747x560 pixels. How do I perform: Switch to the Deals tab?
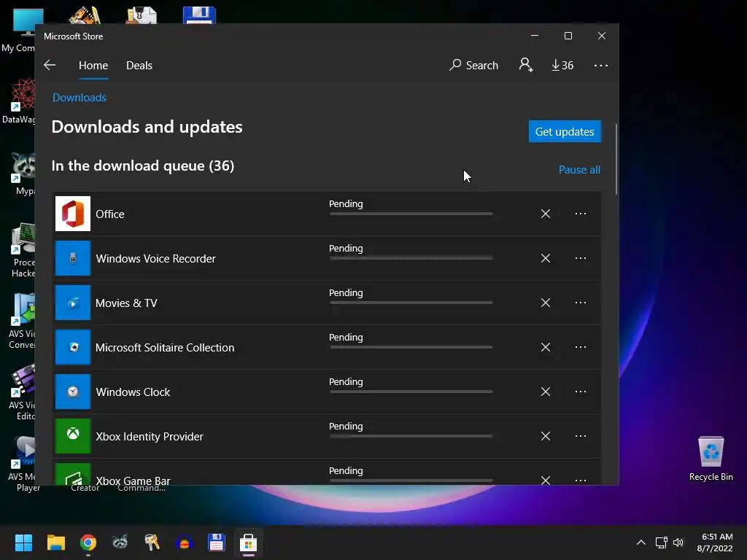click(x=139, y=66)
